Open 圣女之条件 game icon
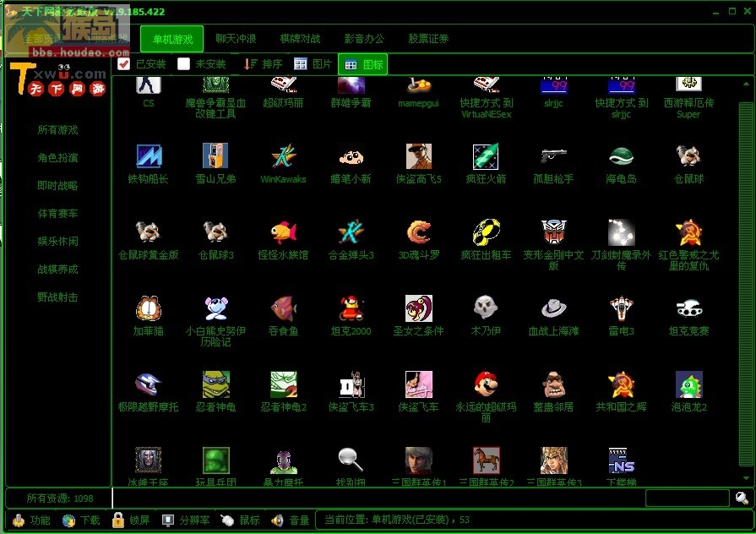Image resolution: width=756 pixels, height=534 pixels. (418, 308)
